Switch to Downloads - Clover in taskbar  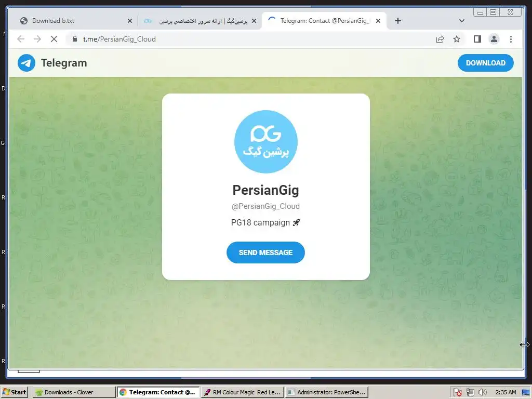[x=74, y=392]
